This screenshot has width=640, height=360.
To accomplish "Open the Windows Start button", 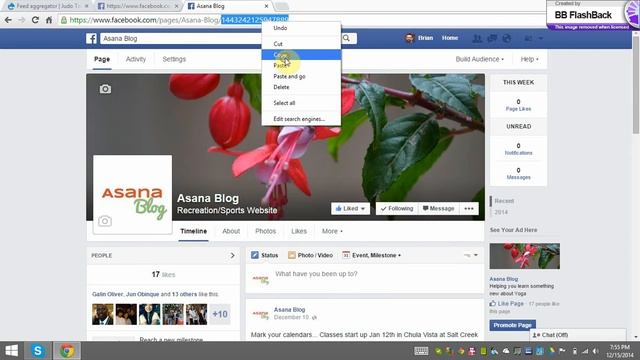I will [11, 351].
